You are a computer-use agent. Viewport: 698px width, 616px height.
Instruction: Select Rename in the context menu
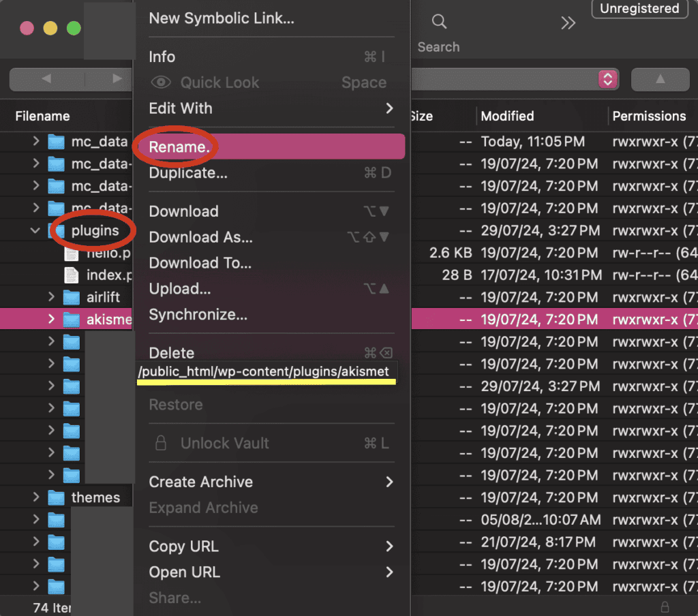click(x=271, y=147)
